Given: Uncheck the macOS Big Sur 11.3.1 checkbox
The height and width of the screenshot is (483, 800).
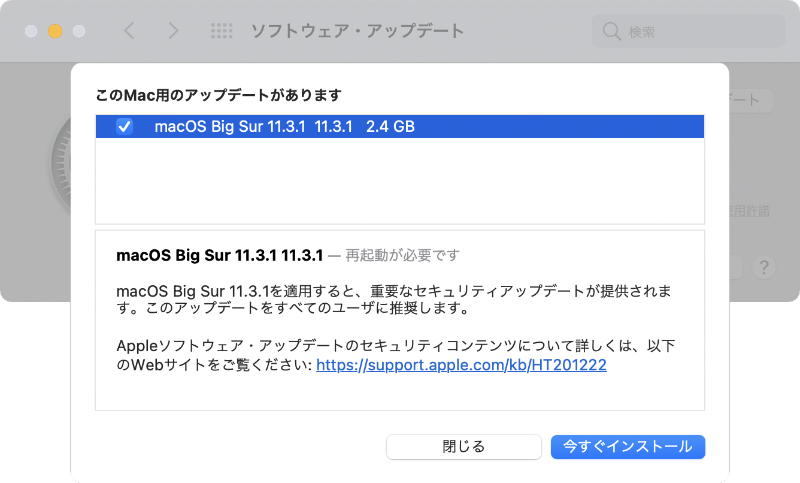Looking at the screenshot, I should [x=125, y=127].
